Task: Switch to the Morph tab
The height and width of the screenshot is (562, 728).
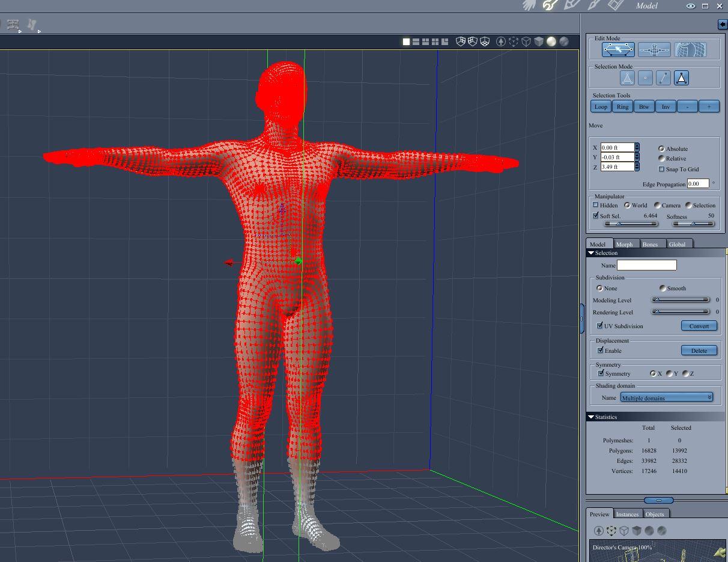Action: (624, 244)
